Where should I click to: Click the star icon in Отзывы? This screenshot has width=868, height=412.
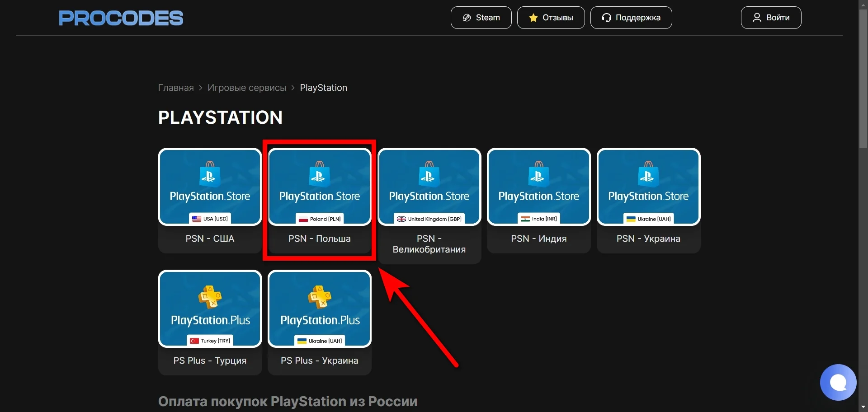[533, 18]
